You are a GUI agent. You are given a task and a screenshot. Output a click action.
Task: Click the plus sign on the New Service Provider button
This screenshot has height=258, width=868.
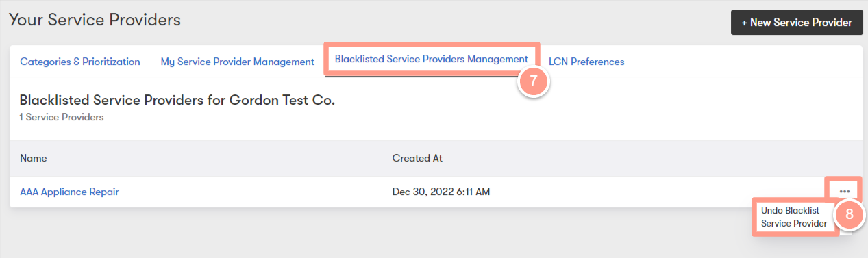tap(745, 23)
